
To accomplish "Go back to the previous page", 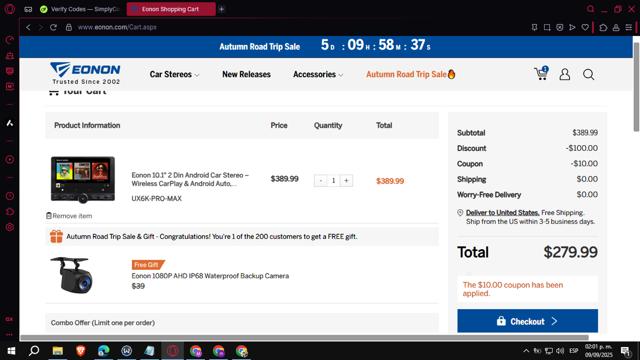I will (x=28, y=27).
